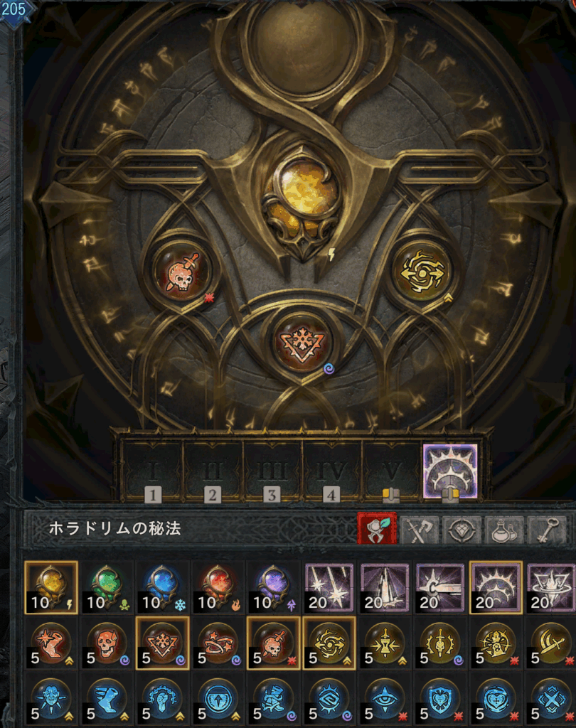576x728 pixels.
Task: Select the green poison orb
Action: [x=107, y=587]
